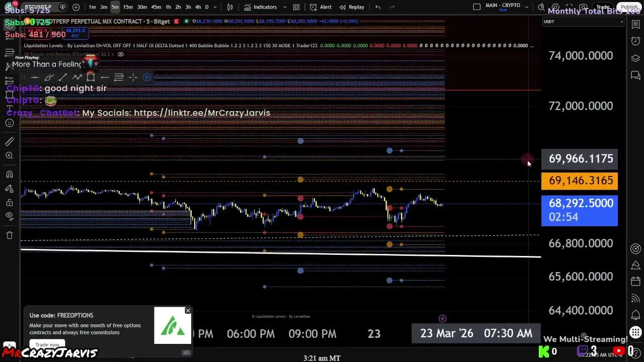Toggle lock all drawings
Image resolution: width=644 pixels, height=362 pixels.
tap(10, 203)
